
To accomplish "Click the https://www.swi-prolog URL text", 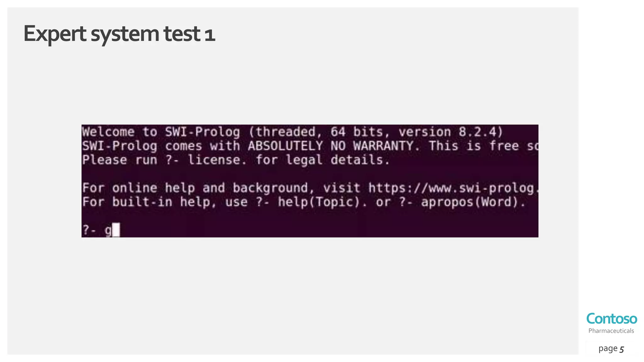I will pyautogui.click(x=453, y=188).
